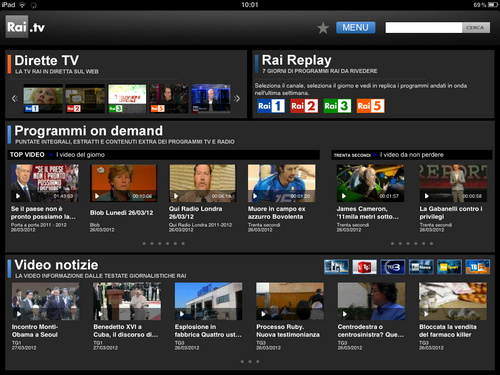Go to previous Dirette TV channels
The image size is (500, 375).
coord(15,99)
